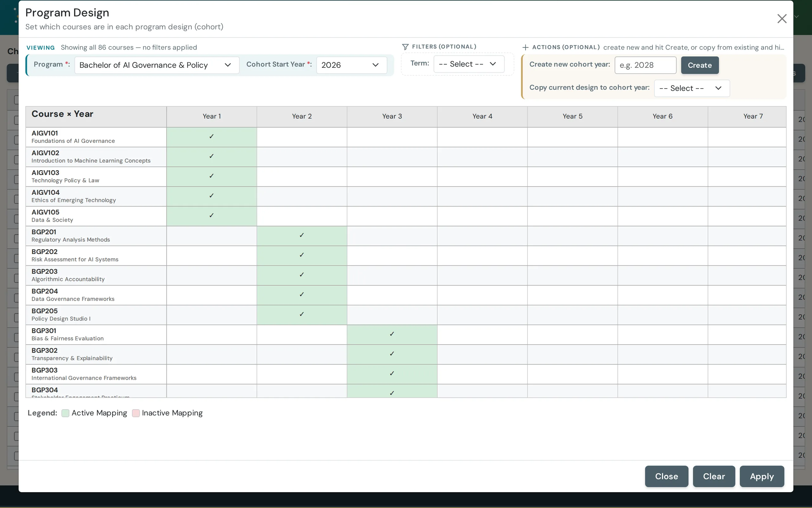This screenshot has height=508, width=812.
Task: Open the Cohort Start Year dropdown
Action: 351,65
